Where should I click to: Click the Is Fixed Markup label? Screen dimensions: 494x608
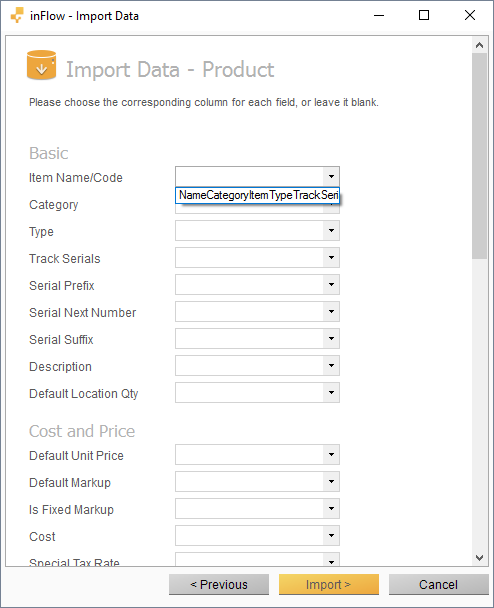click(71, 510)
